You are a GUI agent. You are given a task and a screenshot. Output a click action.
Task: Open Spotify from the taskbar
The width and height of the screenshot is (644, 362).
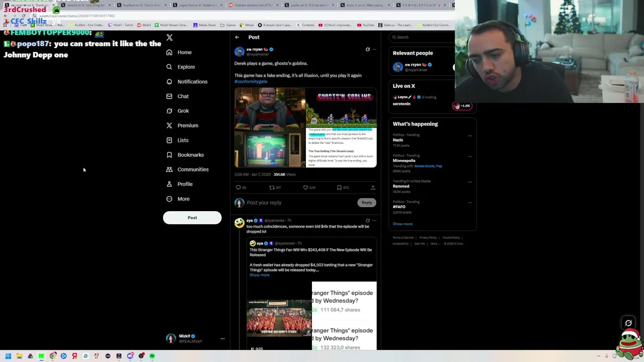152,356
